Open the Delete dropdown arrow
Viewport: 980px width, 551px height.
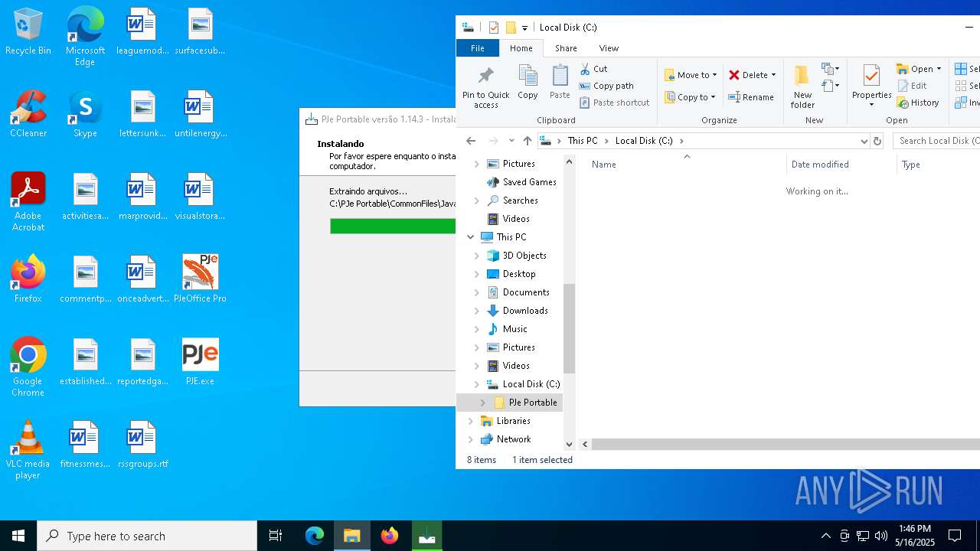(773, 75)
